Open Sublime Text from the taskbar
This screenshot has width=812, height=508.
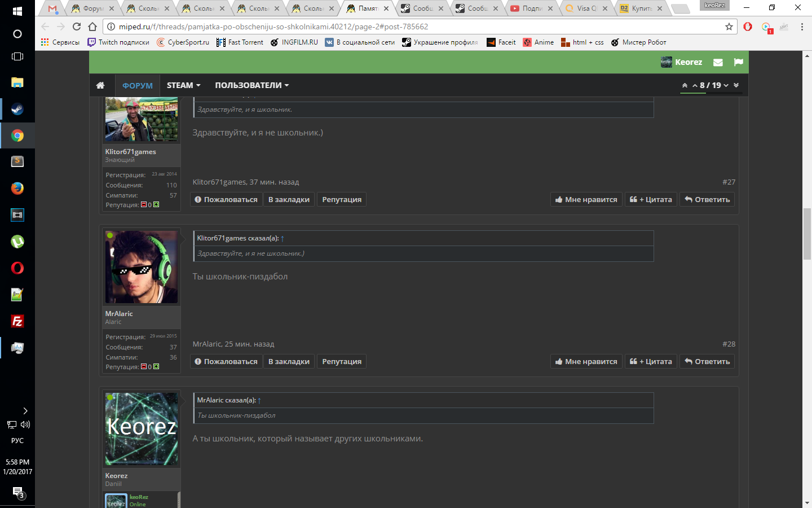(17, 161)
